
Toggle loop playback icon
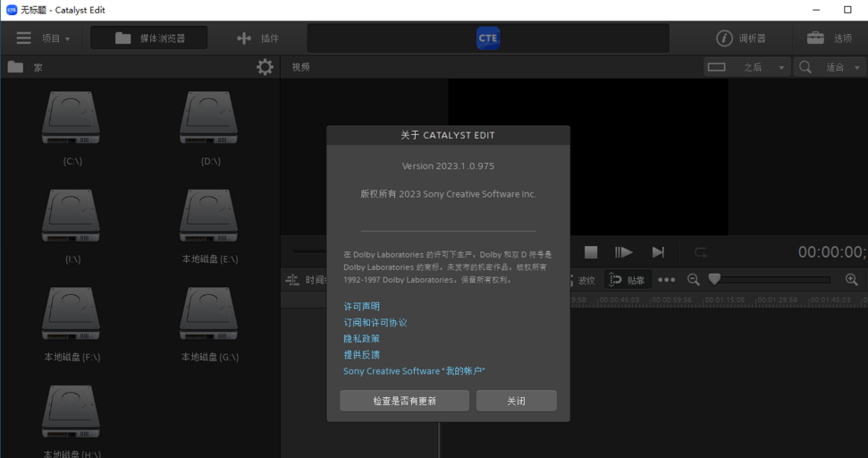tap(701, 252)
